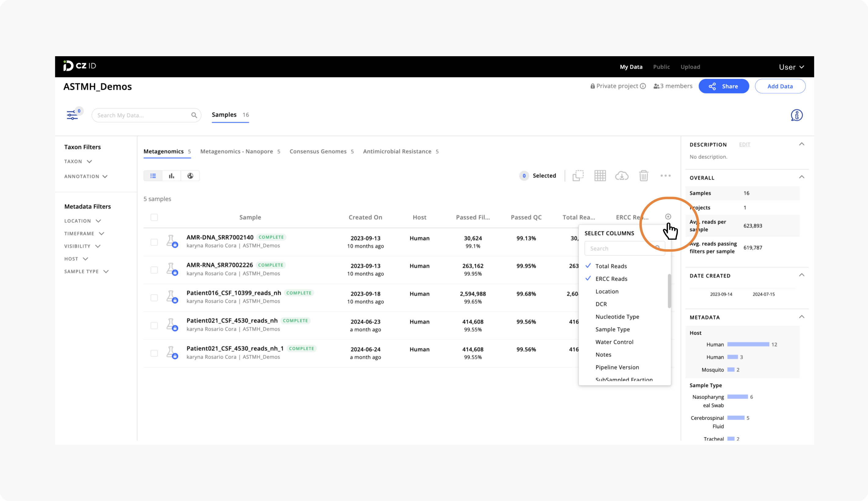Screen dimensions: 868x501
Task: Open the map view of samples
Action: (x=190, y=175)
